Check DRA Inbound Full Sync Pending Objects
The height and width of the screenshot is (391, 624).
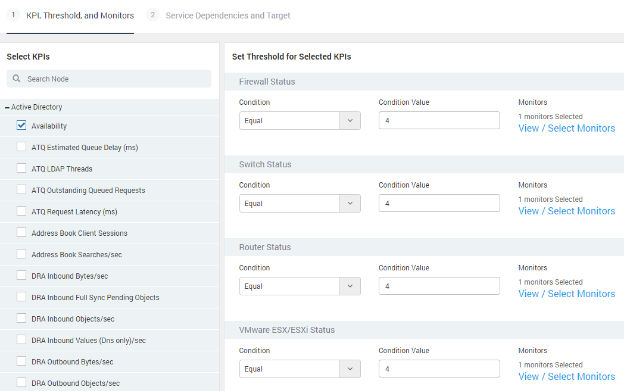(x=21, y=297)
